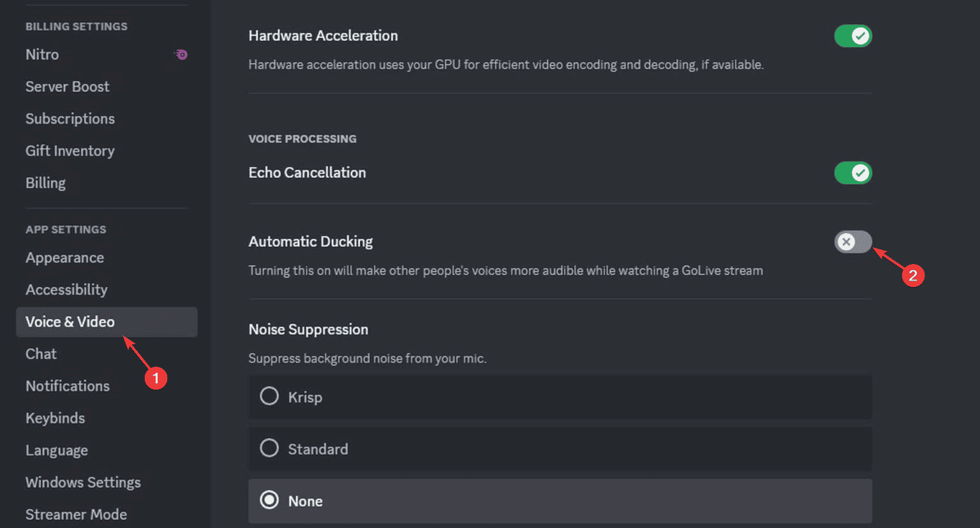The height and width of the screenshot is (528, 980).
Task: Toggle off Echo Cancellation
Action: coord(853,173)
